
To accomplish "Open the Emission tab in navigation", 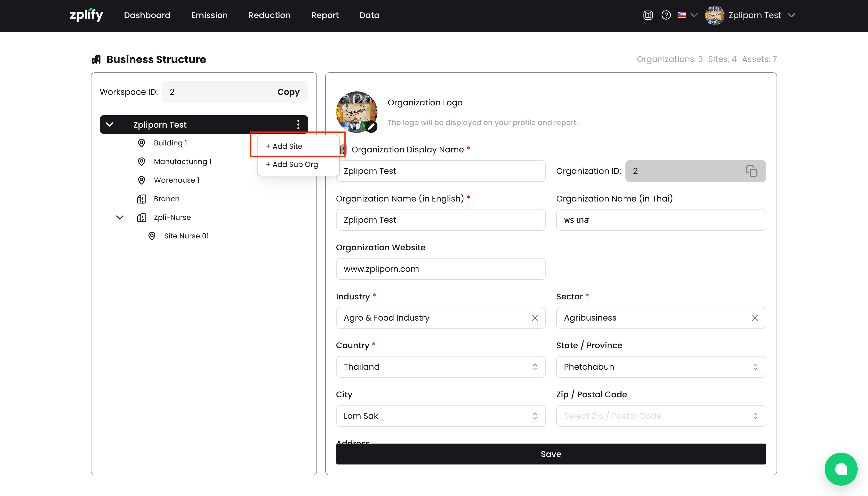I will (x=209, y=15).
